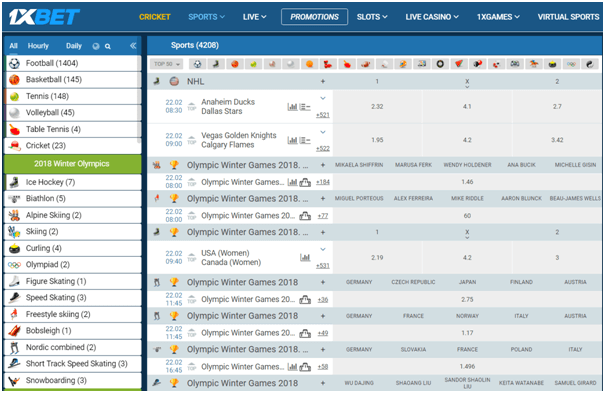
Task: Filter by the table tennis paddle icon in strip
Action: point(347,64)
